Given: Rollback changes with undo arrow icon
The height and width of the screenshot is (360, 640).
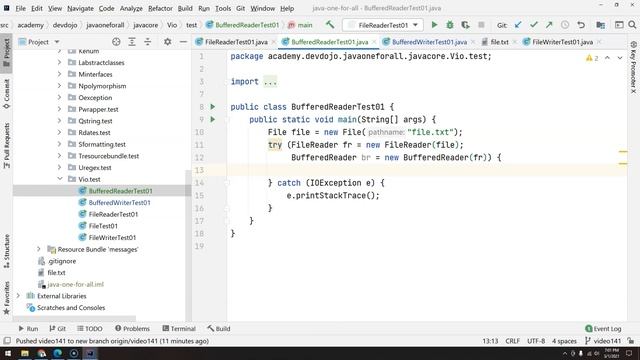Looking at the screenshot, I should [x=581, y=25].
